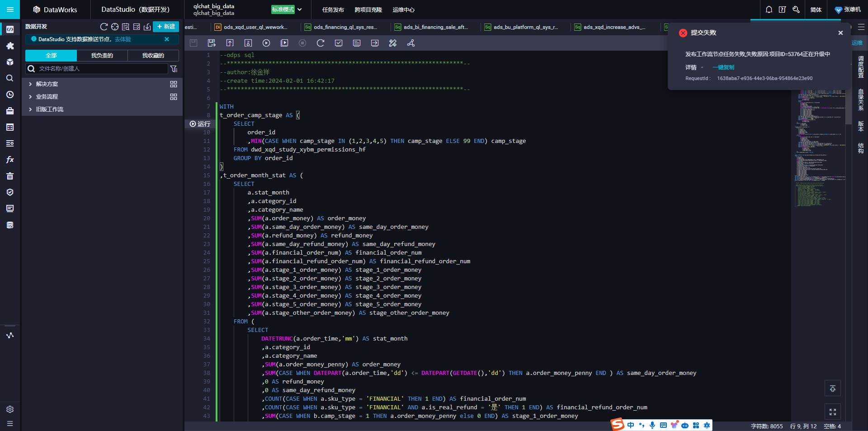
Task: Open the component (puzzle piece) sidebar panel
Action: click(x=10, y=46)
